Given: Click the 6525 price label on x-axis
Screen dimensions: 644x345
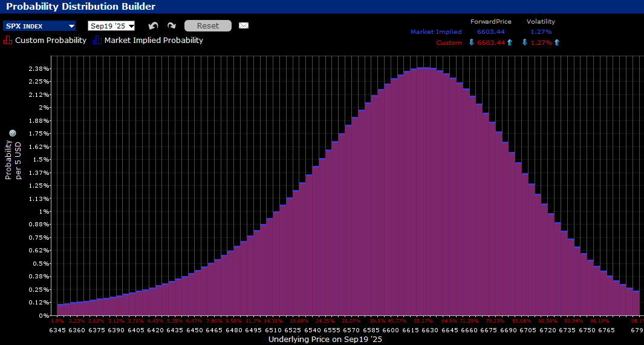Looking at the screenshot, I should pyautogui.click(x=293, y=330).
